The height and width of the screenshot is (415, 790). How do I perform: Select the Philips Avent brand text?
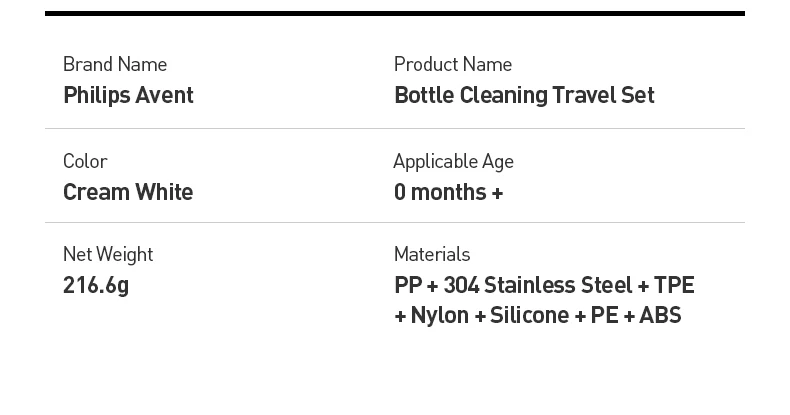(x=128, y=95)
